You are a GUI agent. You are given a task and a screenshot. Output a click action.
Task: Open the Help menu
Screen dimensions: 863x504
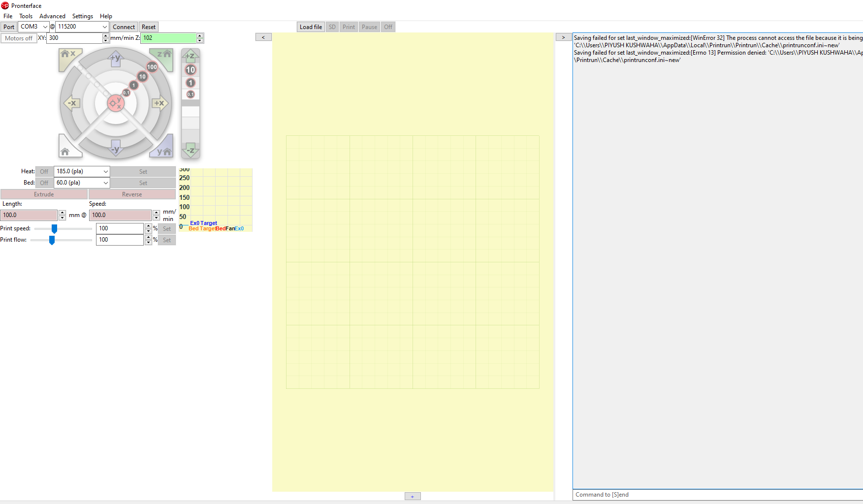[106, 16]
